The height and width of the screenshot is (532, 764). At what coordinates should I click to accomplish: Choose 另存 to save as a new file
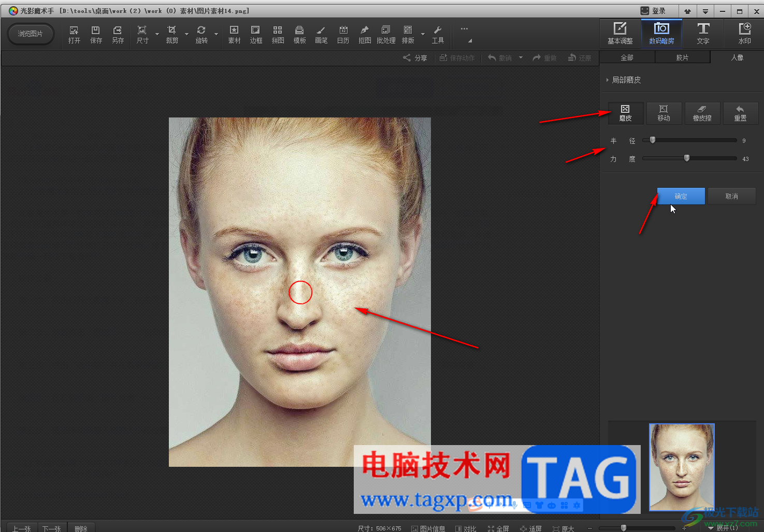118,34
